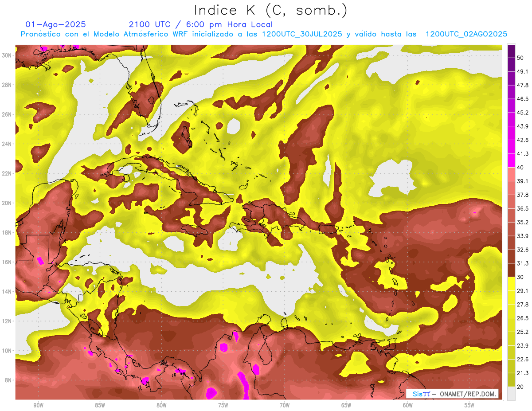
Task: Click the color bar value "20"
Action: 520,387
